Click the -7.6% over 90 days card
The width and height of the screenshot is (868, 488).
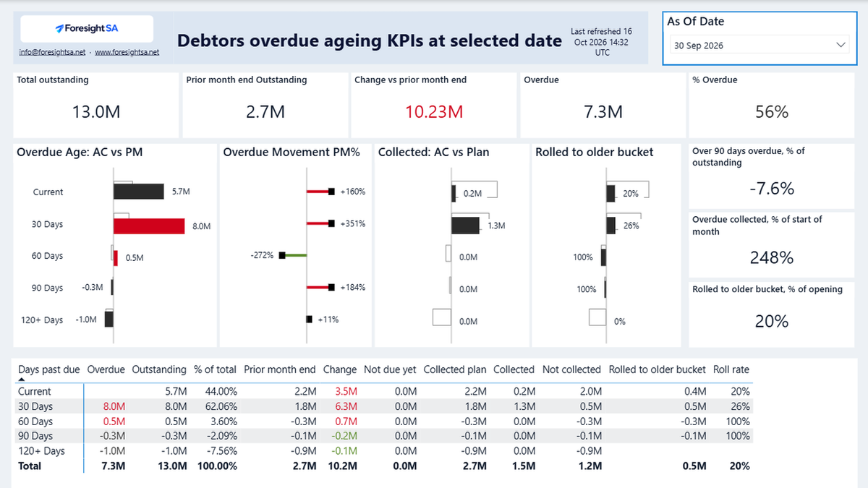(x=772, y=175)
